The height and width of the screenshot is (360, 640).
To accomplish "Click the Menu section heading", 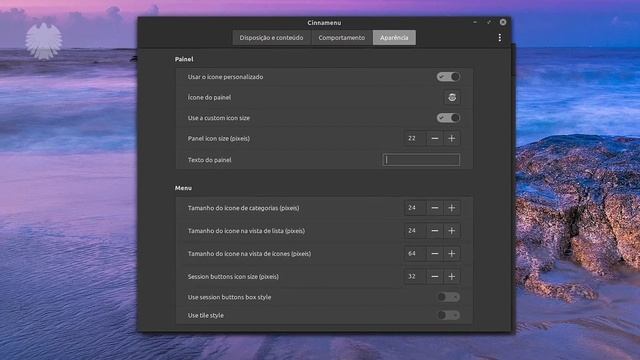I will point(183,188).
